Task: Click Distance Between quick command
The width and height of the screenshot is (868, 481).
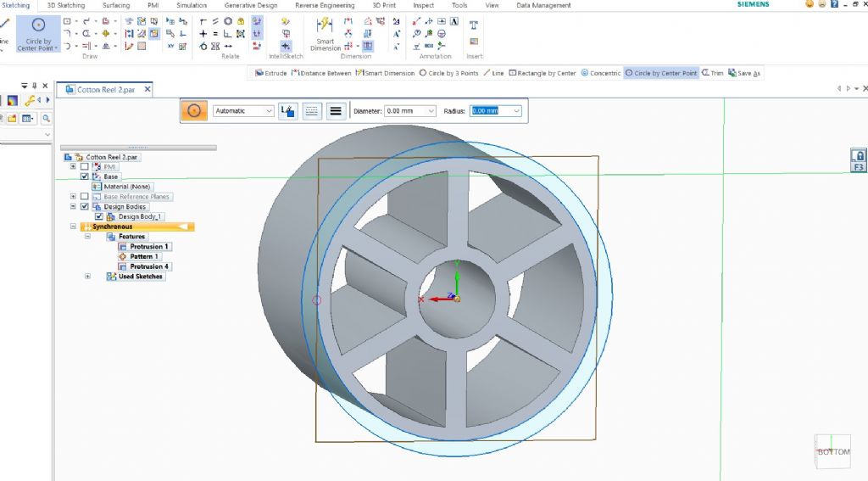Action: (x=321, y=73)
